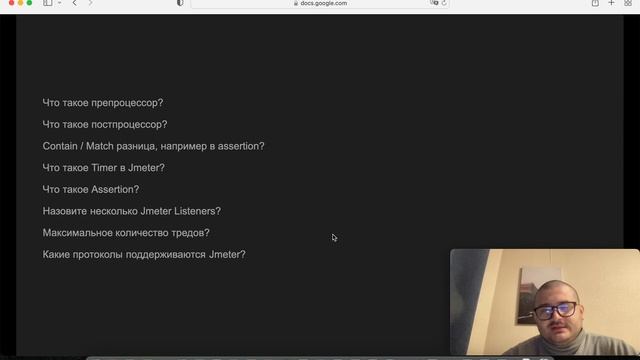Open the Share button in Safari
Image resolution: width=640 pixels, height=360 pixels.
click(x=595, y=3)
